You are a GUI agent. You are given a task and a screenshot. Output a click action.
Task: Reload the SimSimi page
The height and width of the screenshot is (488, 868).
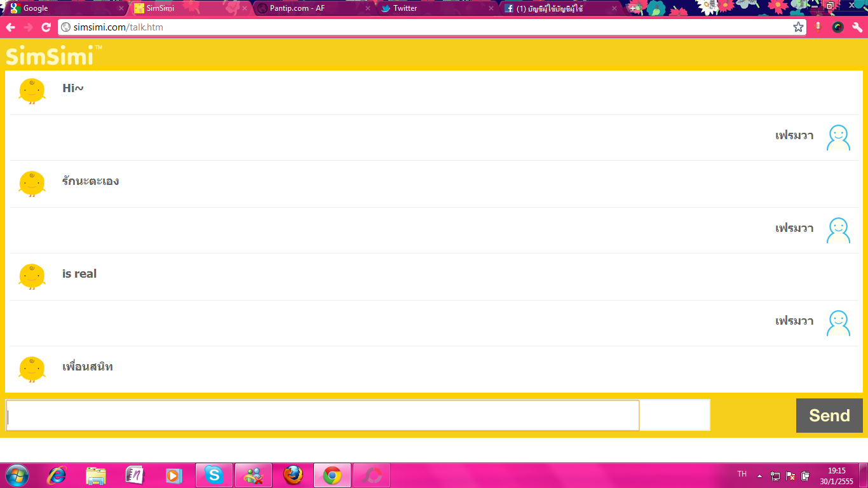tap(46, 27)
